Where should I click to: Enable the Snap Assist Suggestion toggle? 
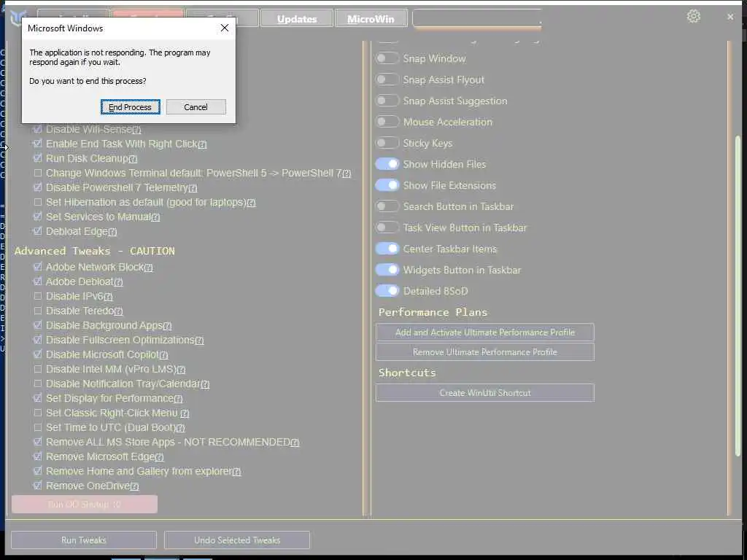(387, 101)
